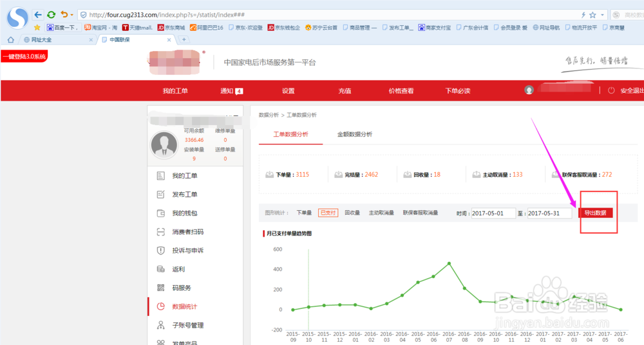
Task: Select the 已支付 chart filter
Action: pyautogui.click(x=328, y=213)
